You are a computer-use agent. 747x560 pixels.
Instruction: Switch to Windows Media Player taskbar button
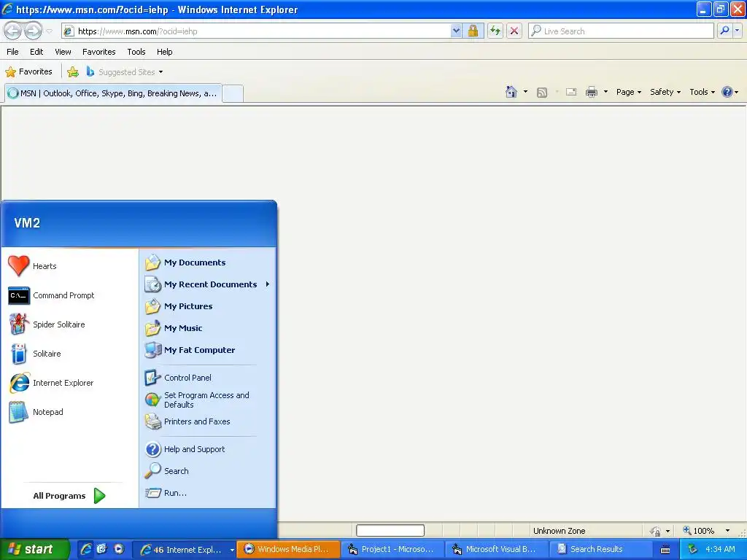tap(288, 549)
